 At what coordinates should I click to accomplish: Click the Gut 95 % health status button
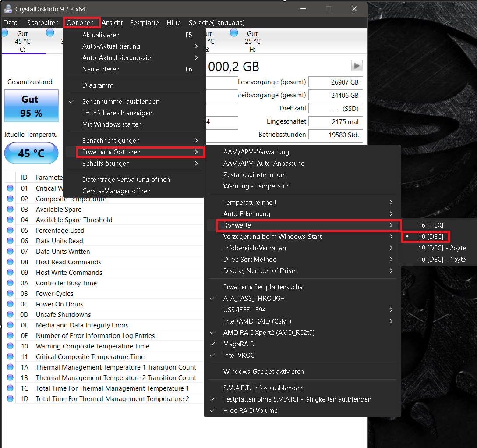tap(32, 106)
